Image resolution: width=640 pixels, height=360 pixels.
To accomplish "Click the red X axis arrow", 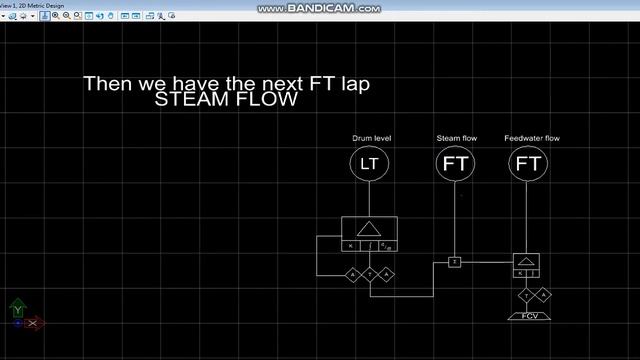I will pos(34,323).
